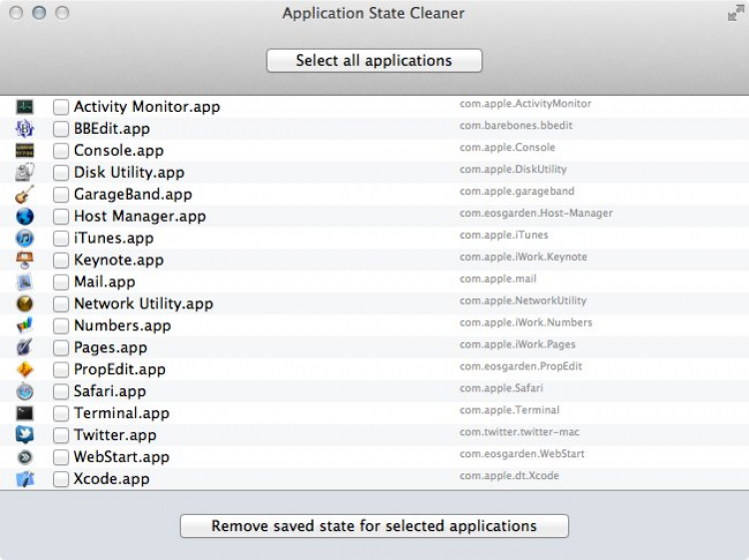Click the Twitter app icon
Screen dimensions: 749x560
tap(25, 435)
